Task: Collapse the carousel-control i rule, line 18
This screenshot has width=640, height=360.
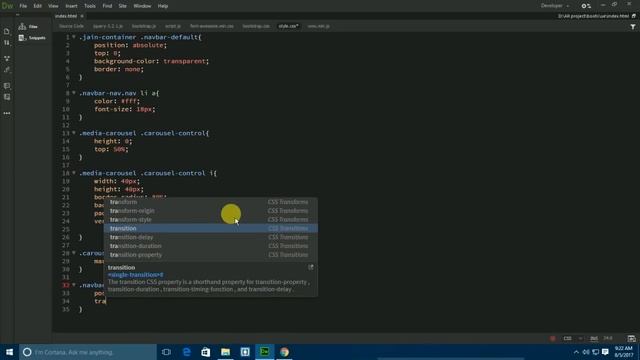Action: coord(74,173)
